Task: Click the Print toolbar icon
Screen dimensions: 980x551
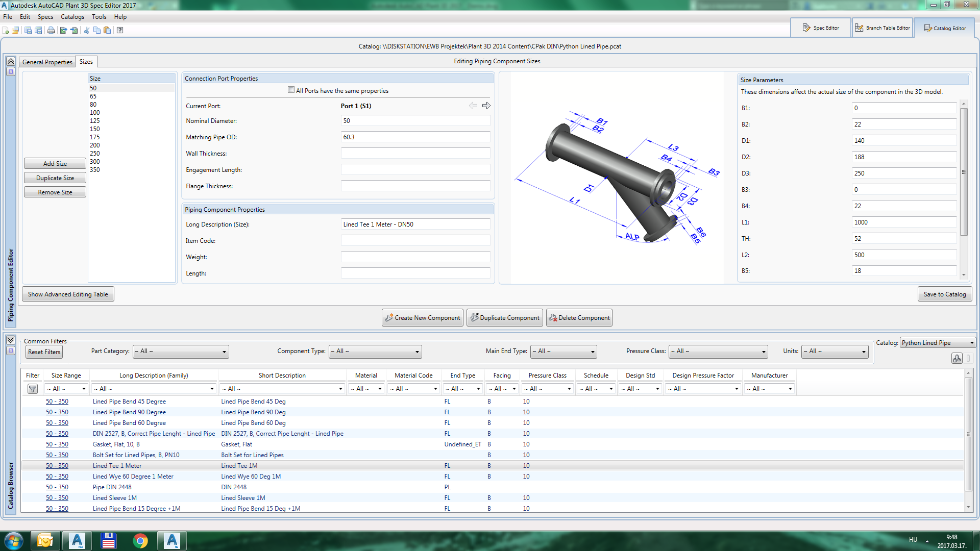Action: [x=51, y=30]
